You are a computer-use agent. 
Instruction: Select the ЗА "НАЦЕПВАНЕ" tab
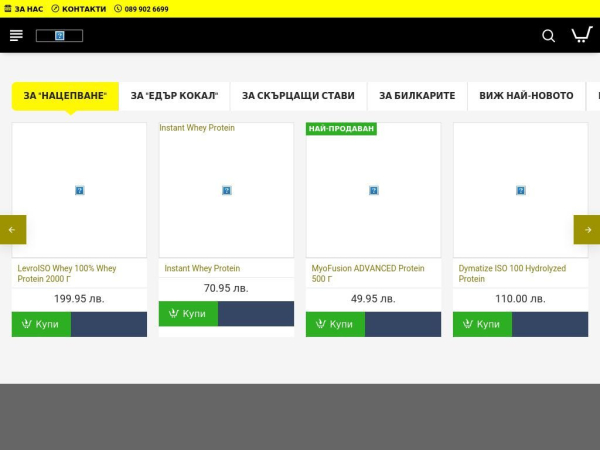pyautogui.click(x=65, y=96)
